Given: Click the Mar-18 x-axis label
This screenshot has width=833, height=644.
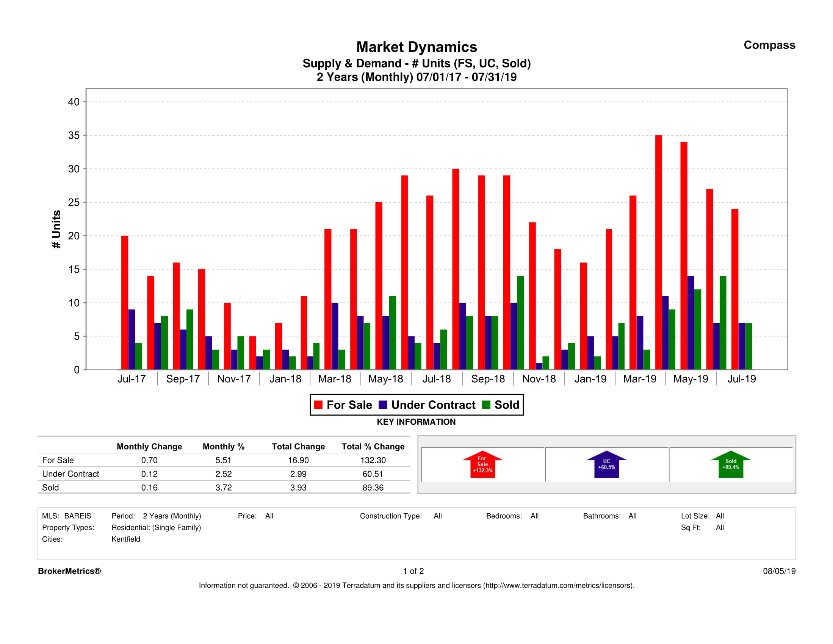Looking at the screenshot, I should coord(335,379).
